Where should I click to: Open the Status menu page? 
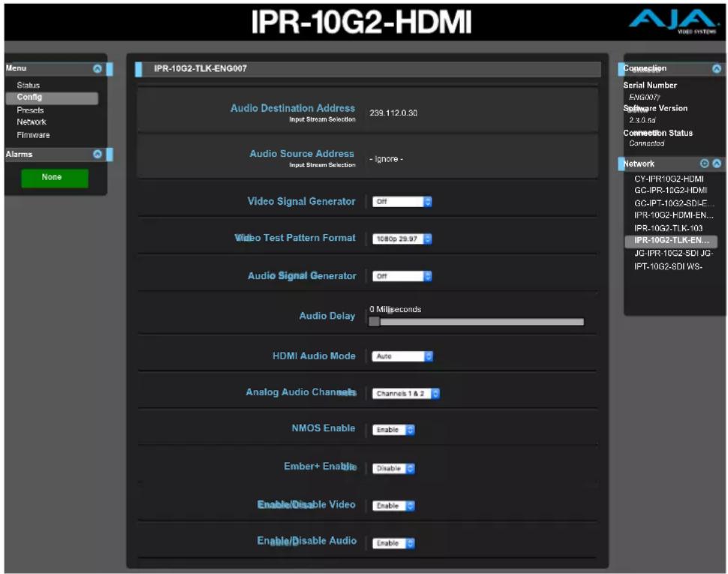tap(29, 86)
